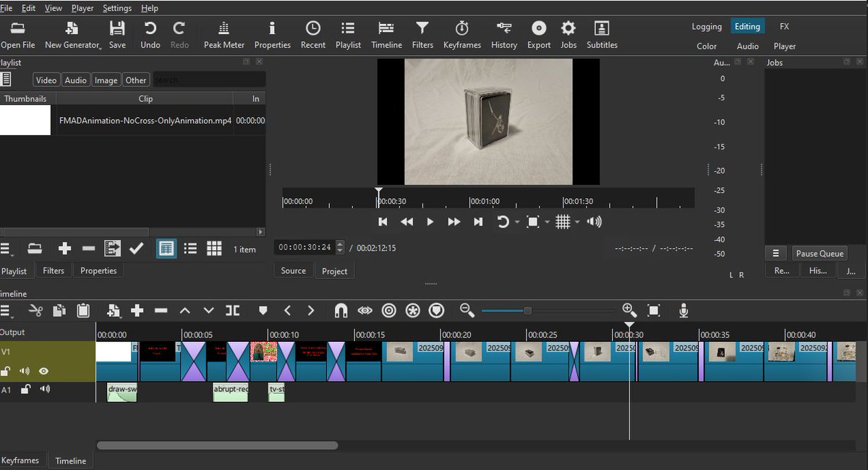Viewport: 868px width, 470px height.
Task: Open the Settings menu
Action: [x=116, y=8]
